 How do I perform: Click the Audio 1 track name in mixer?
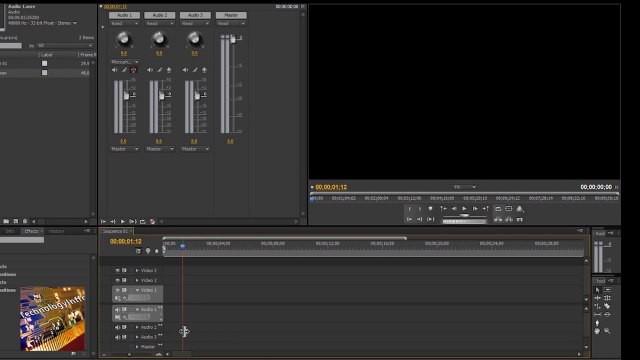point(124,15)
